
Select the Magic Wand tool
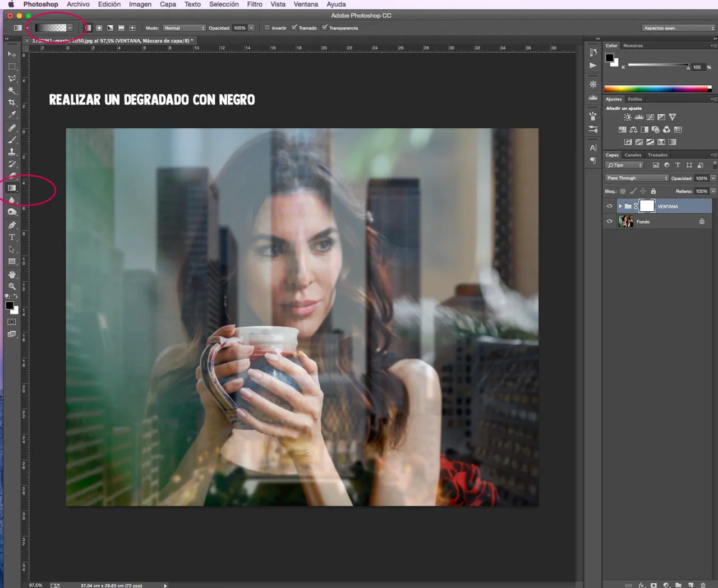click(12, 90)
